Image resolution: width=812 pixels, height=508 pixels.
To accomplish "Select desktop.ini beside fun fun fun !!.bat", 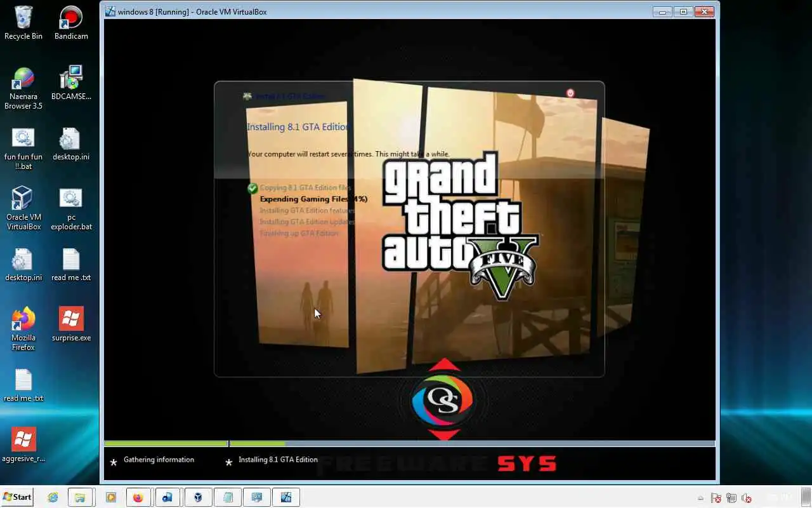I will (x=71, y=144).
